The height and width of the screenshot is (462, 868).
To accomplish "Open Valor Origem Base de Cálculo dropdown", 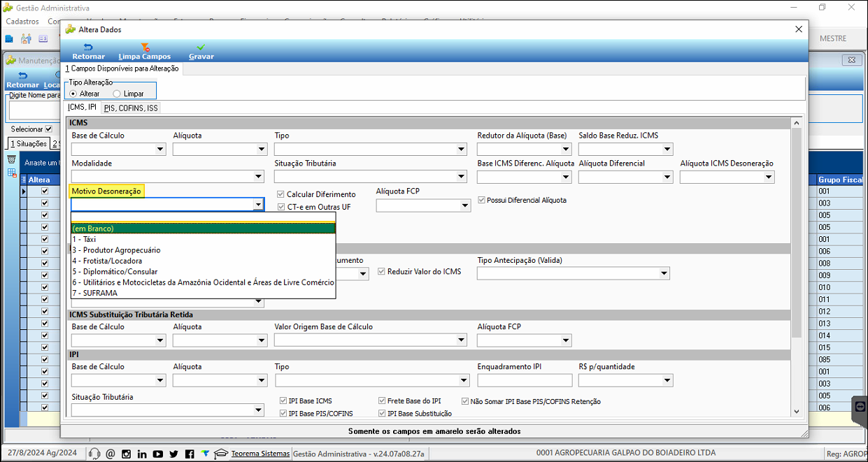I will pos(461,340).
